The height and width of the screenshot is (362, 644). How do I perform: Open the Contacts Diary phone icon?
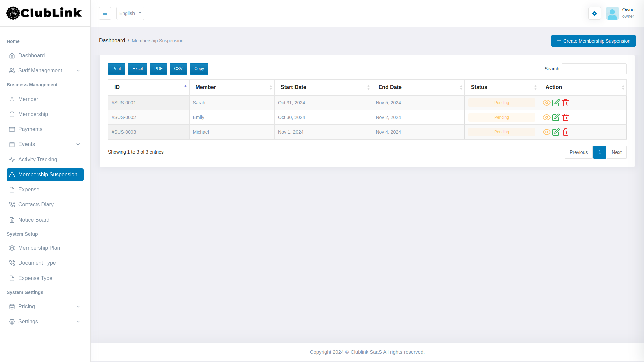click(12, 204)
